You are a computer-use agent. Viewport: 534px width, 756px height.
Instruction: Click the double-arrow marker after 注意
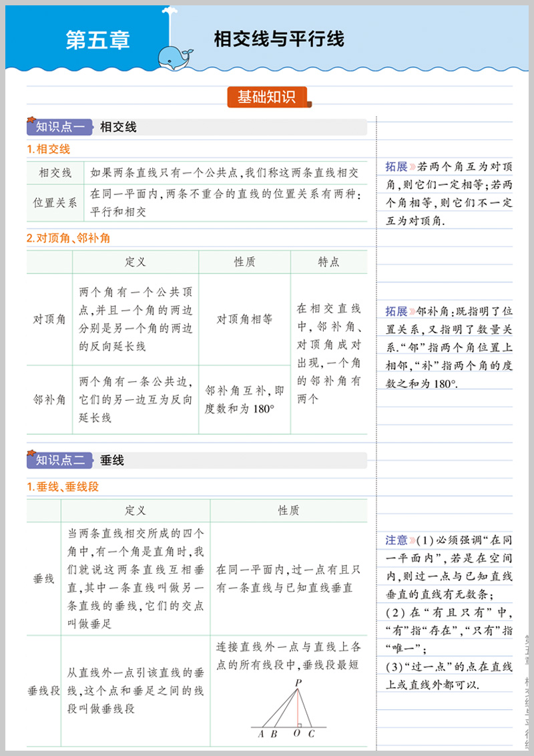(x=413, y=540)
